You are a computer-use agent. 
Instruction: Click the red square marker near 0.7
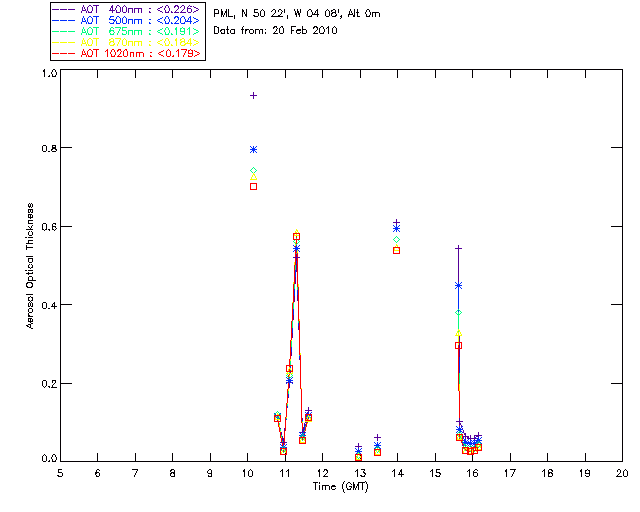click(254, 186)
